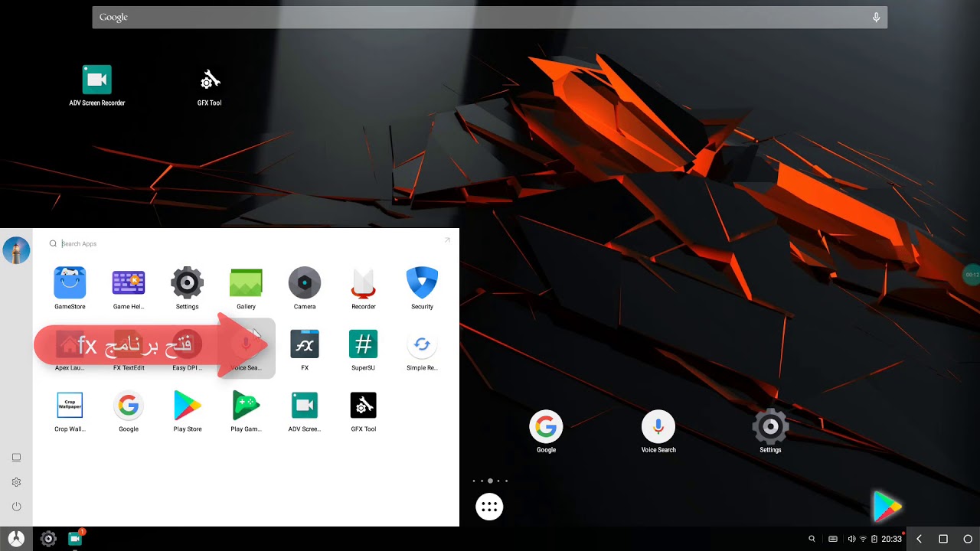Open the Camera app
This screenshot has width=980, height=551.
click(305, 289)
